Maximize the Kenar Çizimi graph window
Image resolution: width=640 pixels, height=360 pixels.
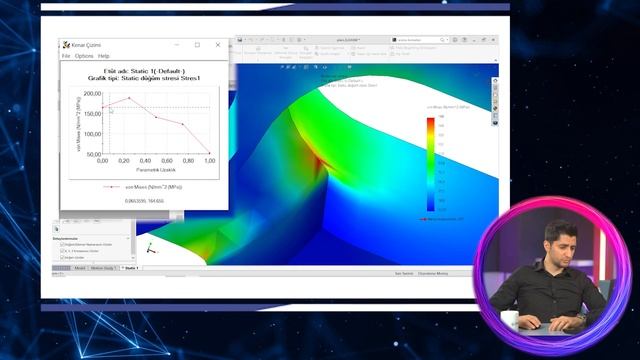198,45
